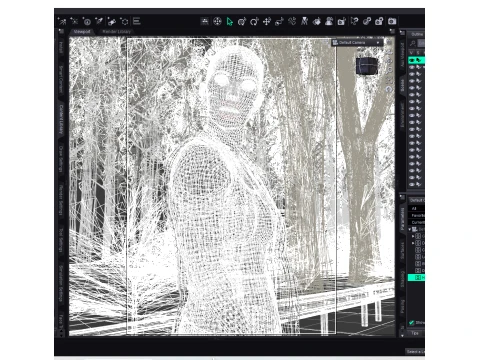Click the chain-link icon in top toolbar
The image size is (480, 360).
coord(367,21)
